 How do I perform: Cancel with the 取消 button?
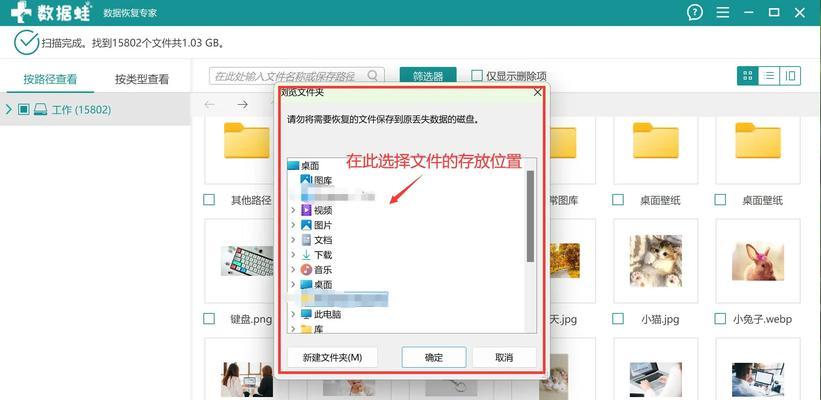click(504, 358)
